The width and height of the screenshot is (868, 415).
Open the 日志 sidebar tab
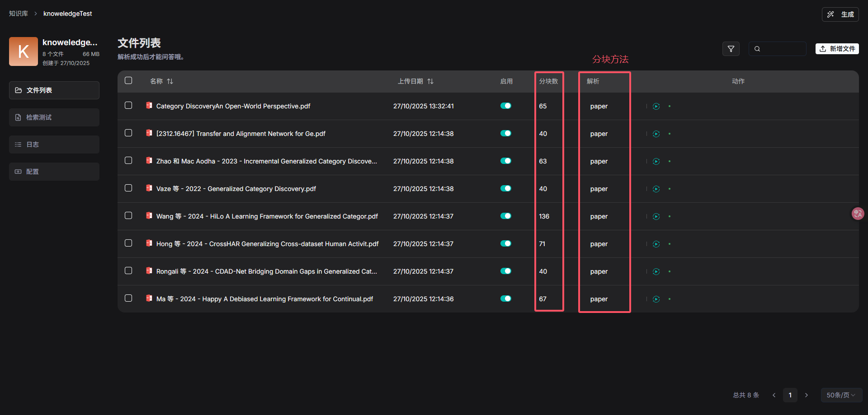point(54,145)
